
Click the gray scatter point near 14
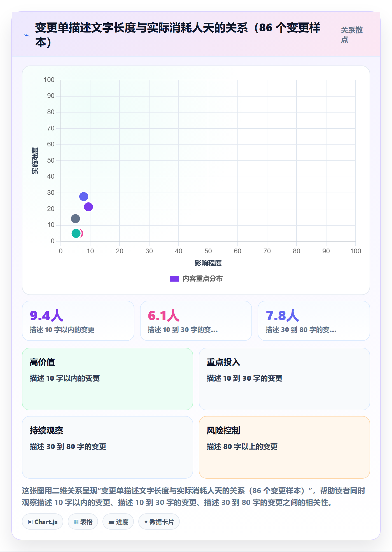point(75,219)
